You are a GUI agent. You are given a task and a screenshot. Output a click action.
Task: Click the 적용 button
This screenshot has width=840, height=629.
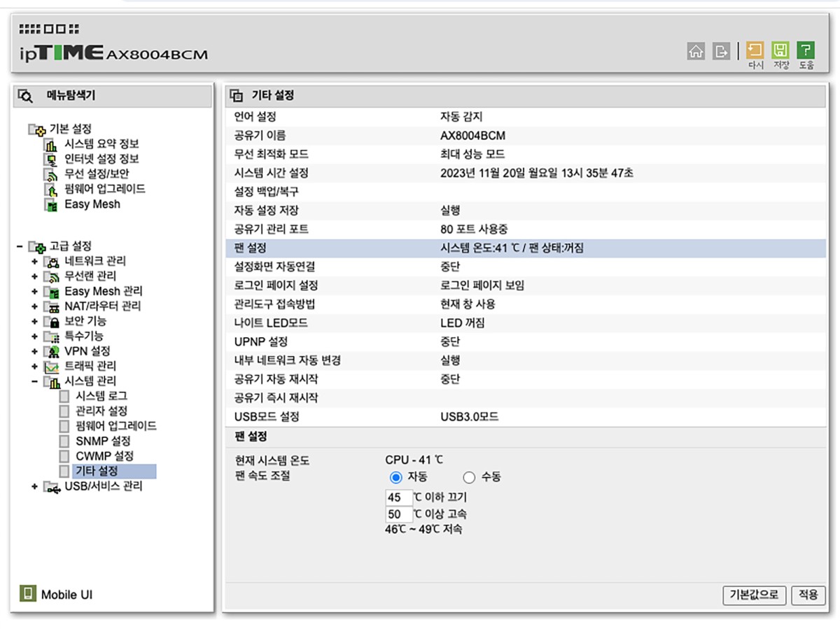click(808, 595)
